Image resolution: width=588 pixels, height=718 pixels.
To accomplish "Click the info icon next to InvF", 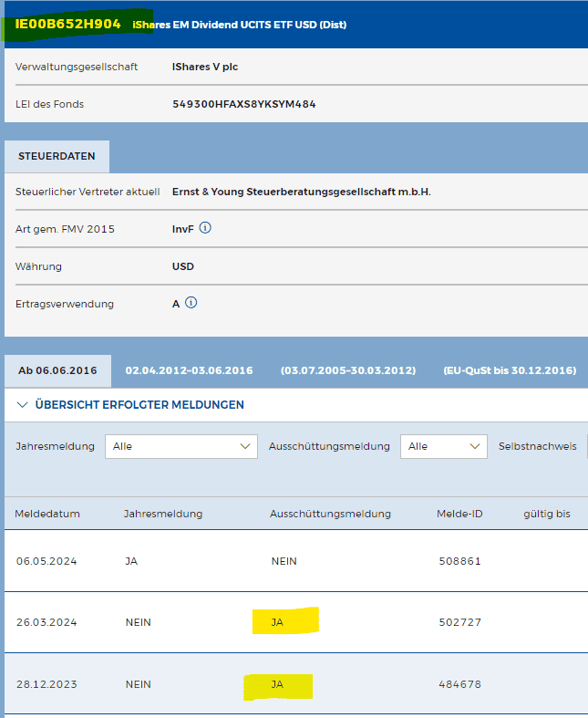I will click(x=205, y=228).
